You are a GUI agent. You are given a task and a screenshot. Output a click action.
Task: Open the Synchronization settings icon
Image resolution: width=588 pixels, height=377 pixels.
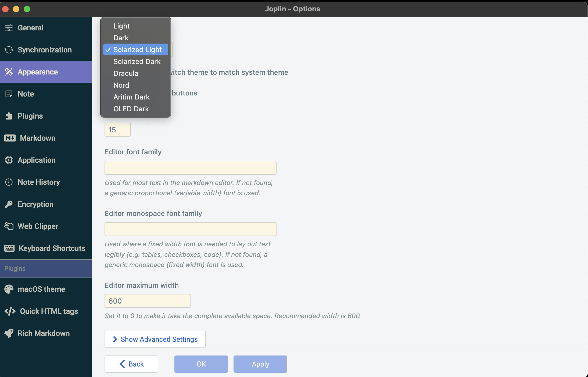tap(9, 50)
